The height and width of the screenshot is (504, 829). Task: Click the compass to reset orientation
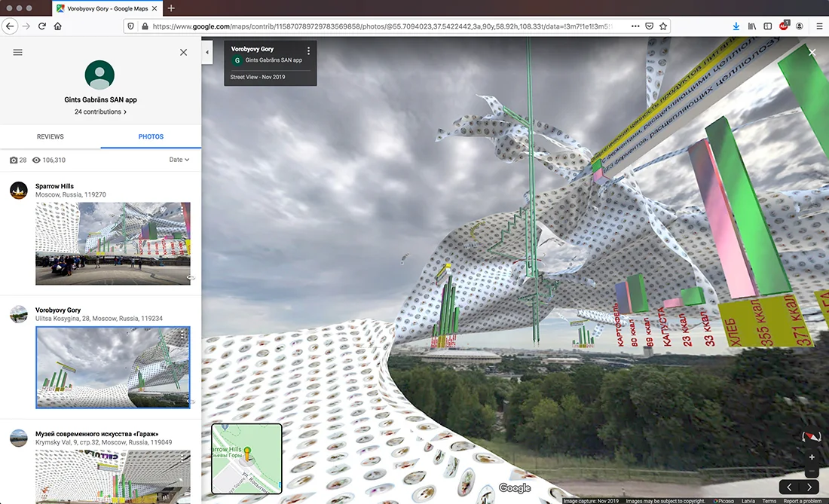812,437
